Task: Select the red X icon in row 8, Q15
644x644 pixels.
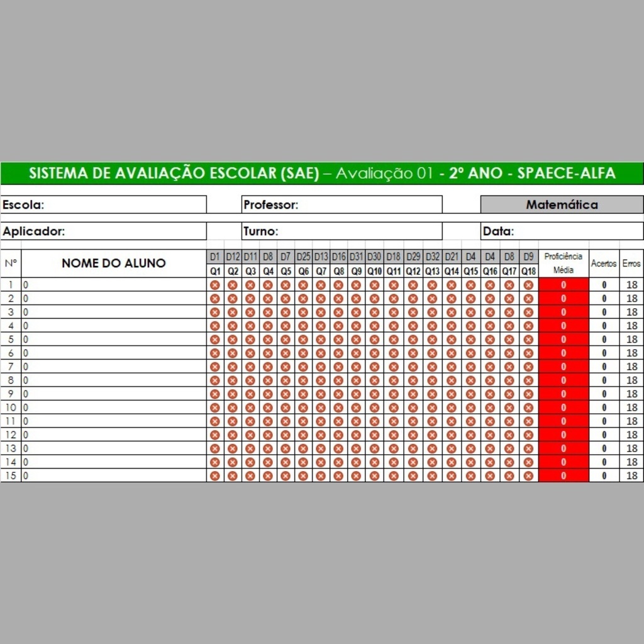Action: (470, 380)
